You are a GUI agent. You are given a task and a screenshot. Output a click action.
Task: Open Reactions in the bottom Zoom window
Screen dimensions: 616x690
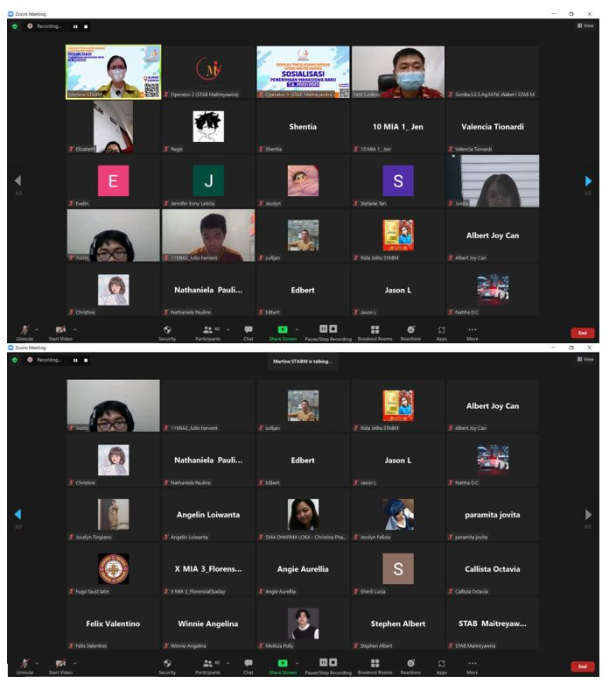410,665
